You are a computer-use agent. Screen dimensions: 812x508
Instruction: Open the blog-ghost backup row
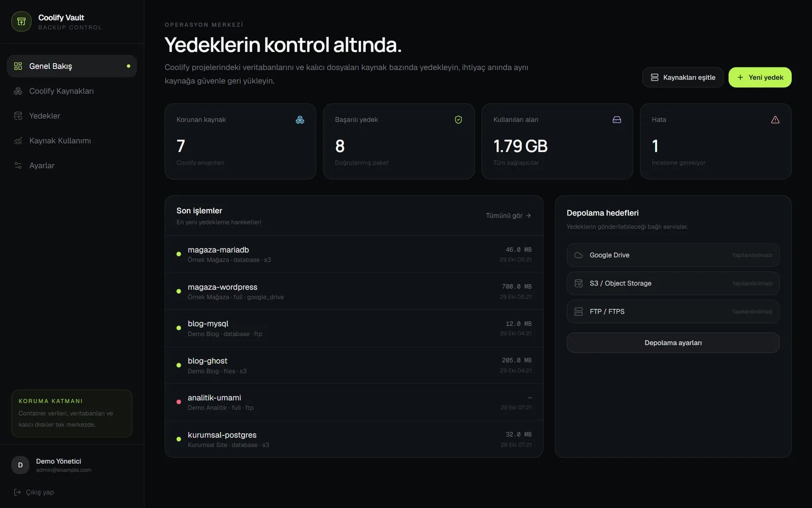click(354, 366)
